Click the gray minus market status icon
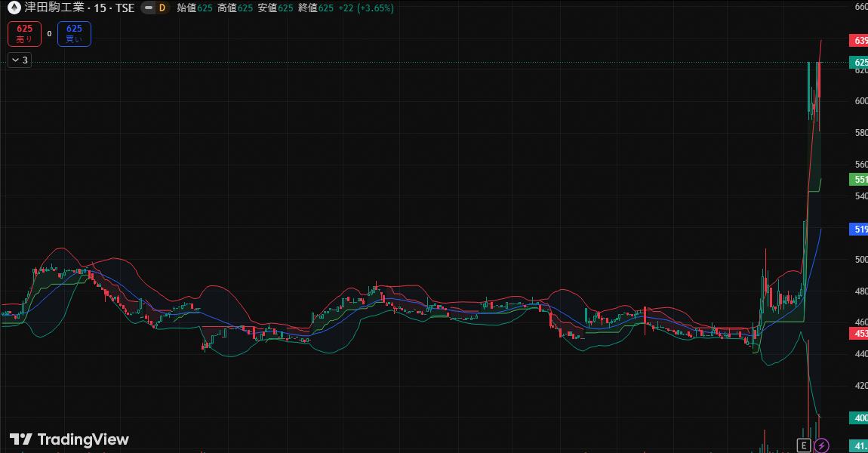868x453 pixels. [x=149, y=8]
